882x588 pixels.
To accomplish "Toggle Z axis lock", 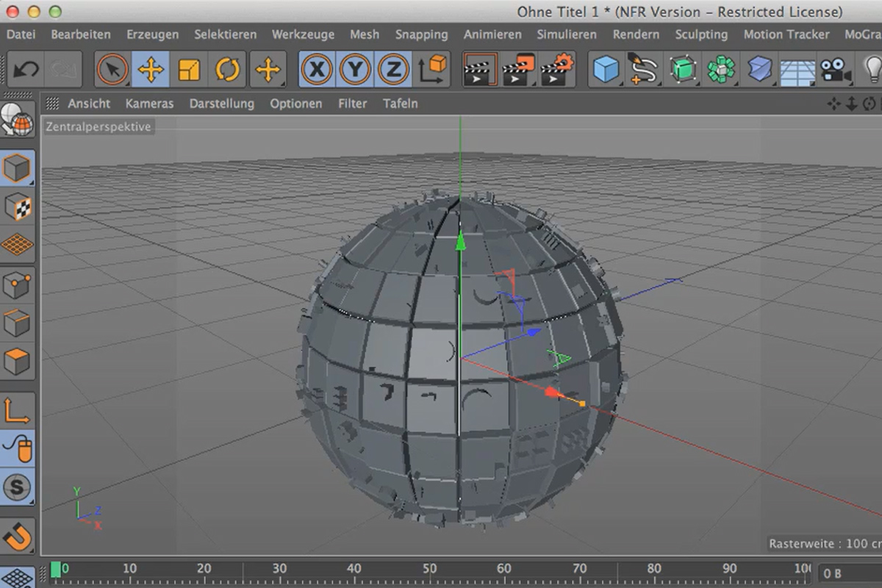I will pos(394,70).
